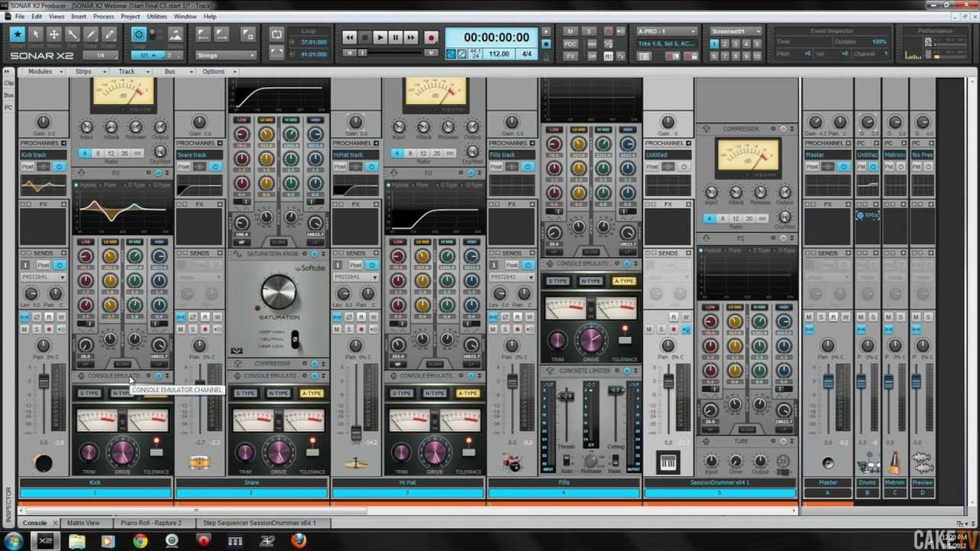
Task: Open the Utilities menu
Action: 156,16
